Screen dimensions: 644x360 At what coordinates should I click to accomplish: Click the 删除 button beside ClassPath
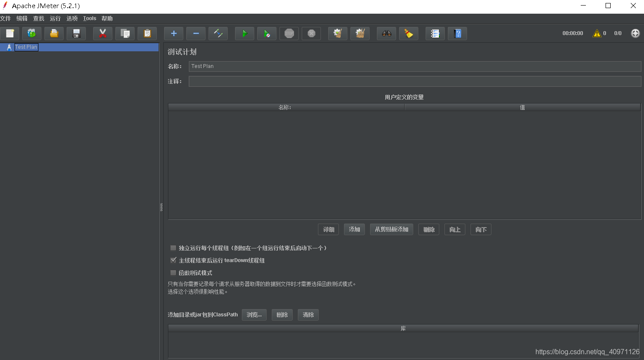(x=282, y=315)
